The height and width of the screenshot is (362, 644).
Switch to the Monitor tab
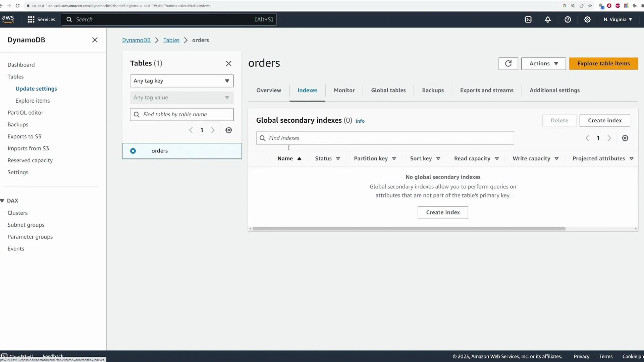pyautogui.click(x=344, y=90)
